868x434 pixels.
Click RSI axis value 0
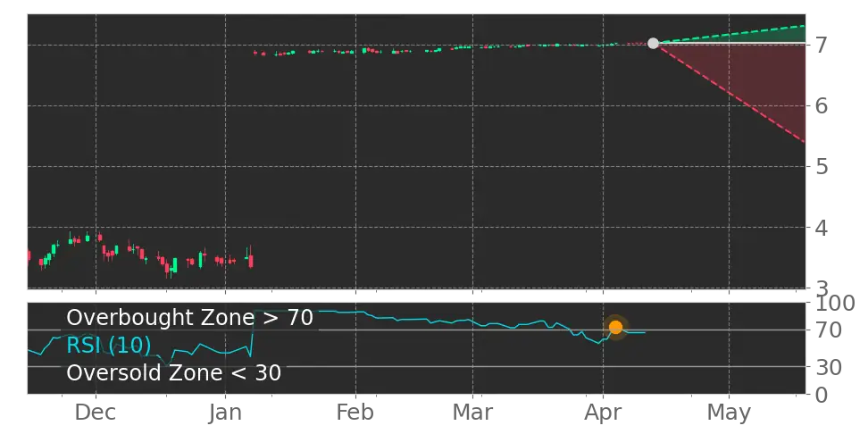(x=822, y=395)
